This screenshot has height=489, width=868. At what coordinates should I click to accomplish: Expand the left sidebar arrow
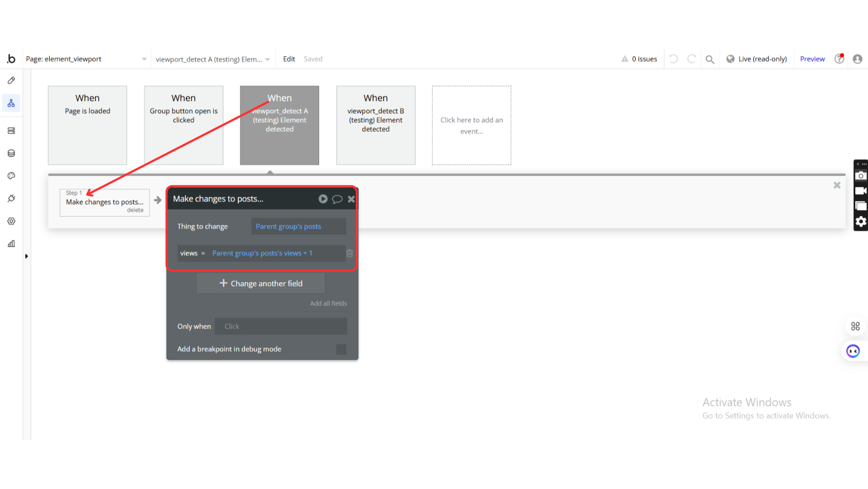tap(26, 256)
